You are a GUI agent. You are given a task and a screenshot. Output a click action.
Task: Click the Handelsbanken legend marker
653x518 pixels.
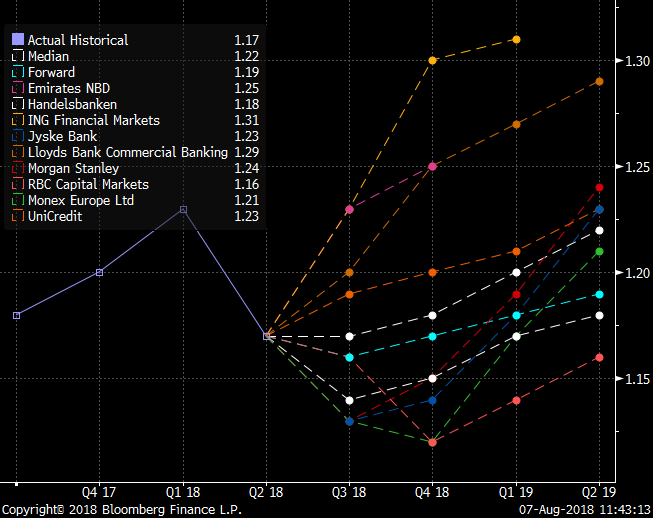coord(18,104)
